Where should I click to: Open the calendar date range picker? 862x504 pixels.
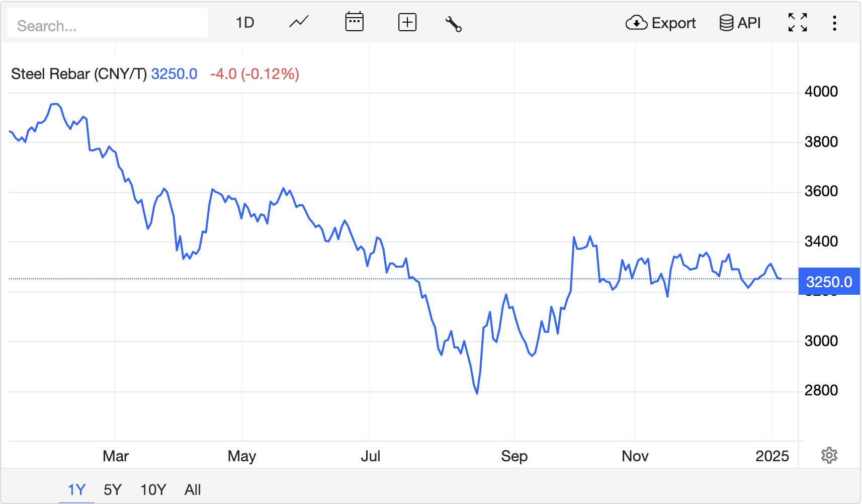[354, 23]
